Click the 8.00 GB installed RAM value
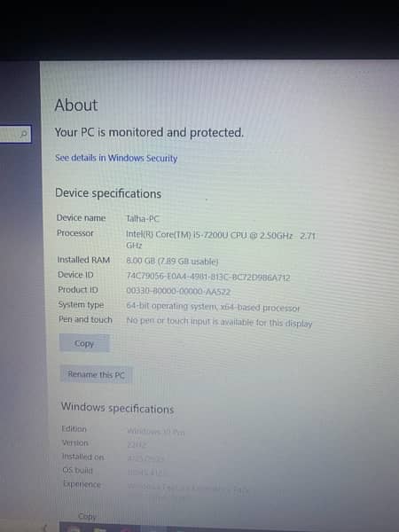The image size is (399, 532). (x=172, y=262)
